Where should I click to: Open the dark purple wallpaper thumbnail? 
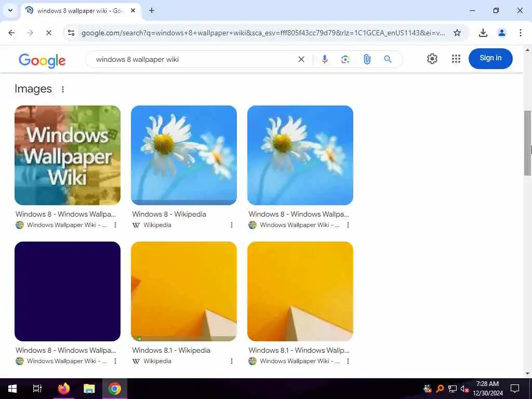[x=68, y=291]
